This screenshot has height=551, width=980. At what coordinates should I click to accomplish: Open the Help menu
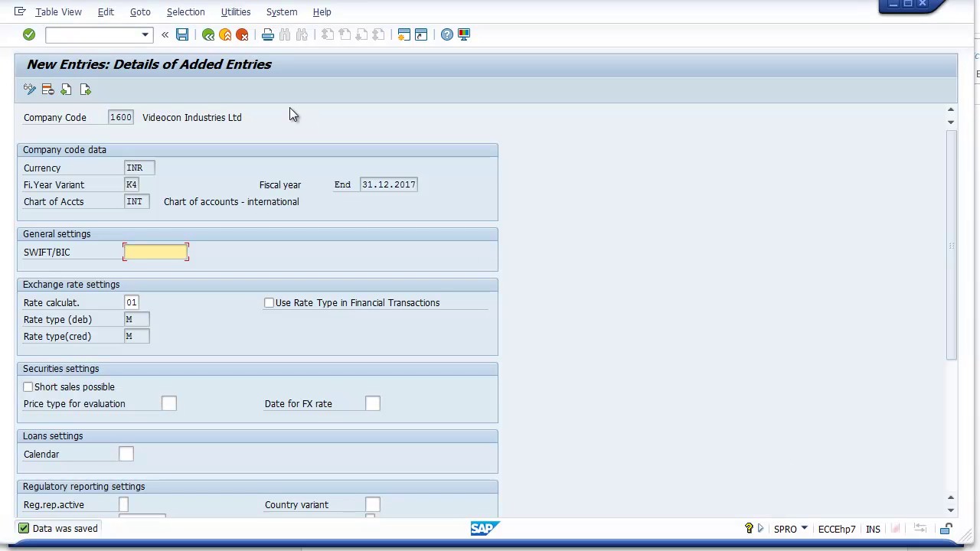click(322, 11)
